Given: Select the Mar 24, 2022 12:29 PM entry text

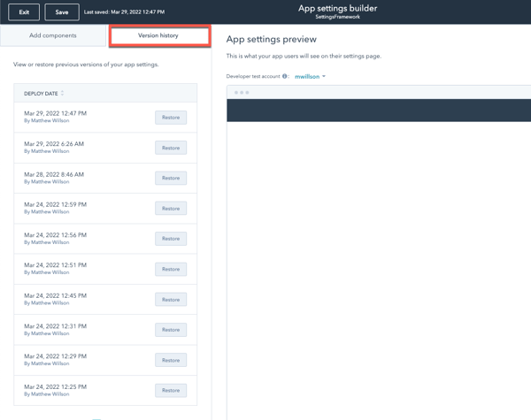Looking at the screenshot, I should [x=55, y=356].
